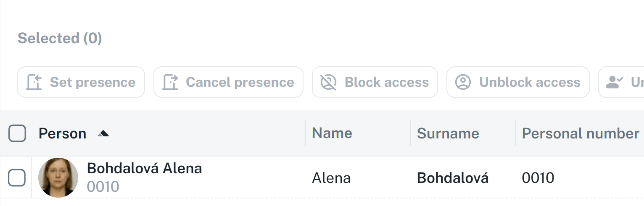Click the Block access crossed-out user icon
The image size is (644, 206).
(328, 82)
